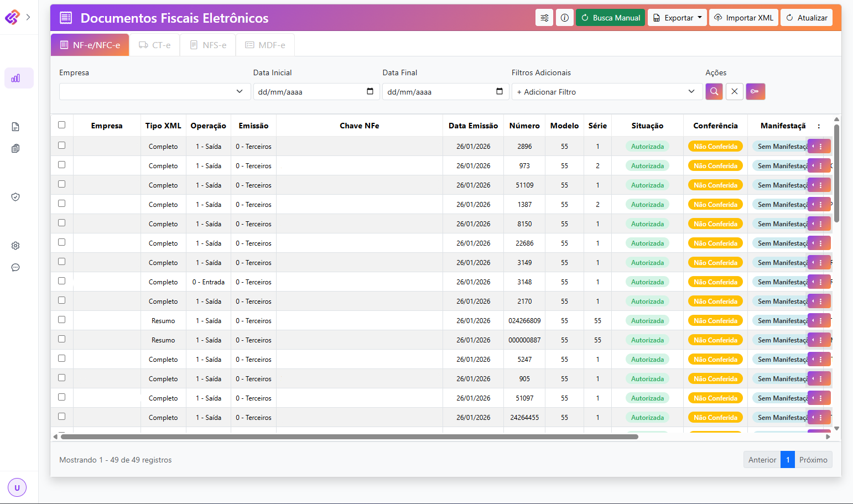Click Não Conferida badge in row 2896
Image resolution: width=853 pixels, height=504 pixels.
coord(715,147)
